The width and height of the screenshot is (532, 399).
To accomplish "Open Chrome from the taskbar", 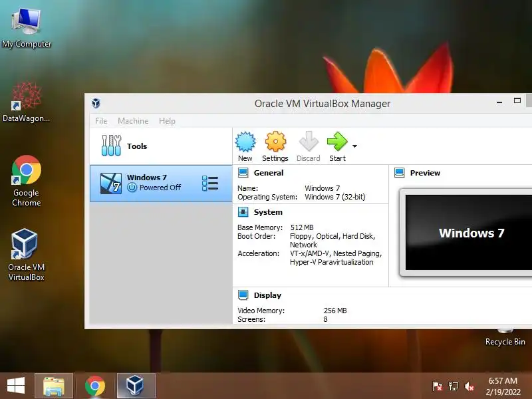I will (x=95, y=386).
